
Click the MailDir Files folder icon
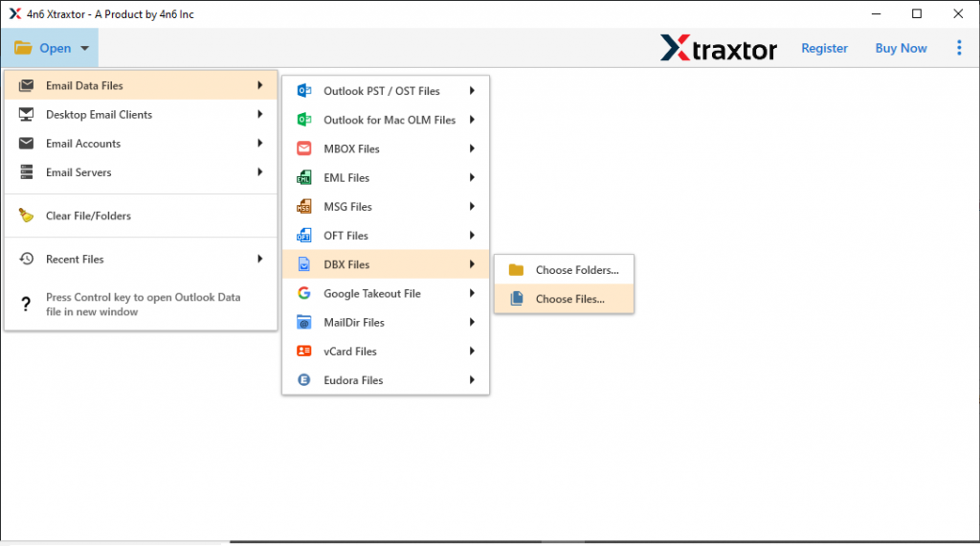tap(303, 322)
